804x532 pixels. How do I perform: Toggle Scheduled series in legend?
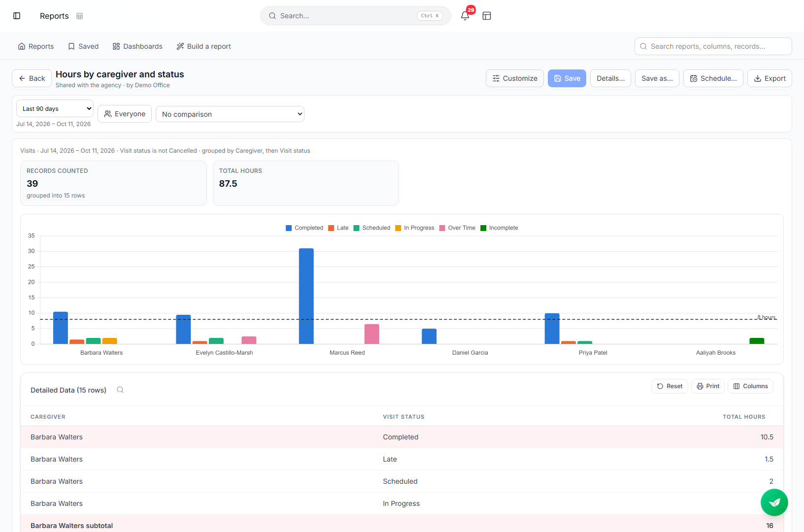[372, 228]
